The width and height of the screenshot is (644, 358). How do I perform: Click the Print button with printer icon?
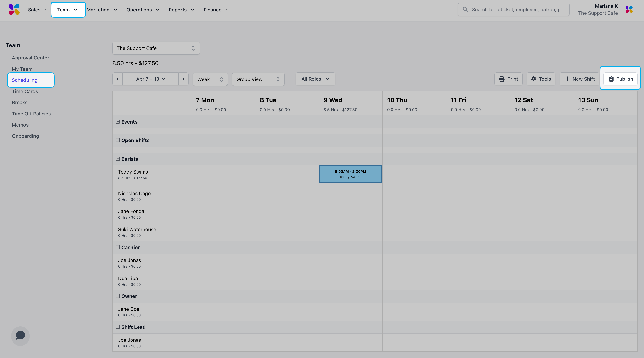point(508,79)
